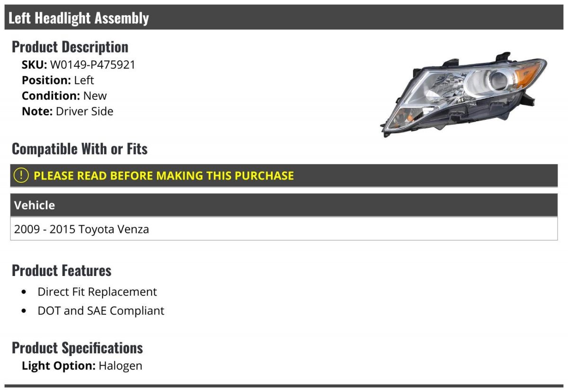Click the Direct Fit Replacement bullet item

pyautogui.click(x=97, y=292)
